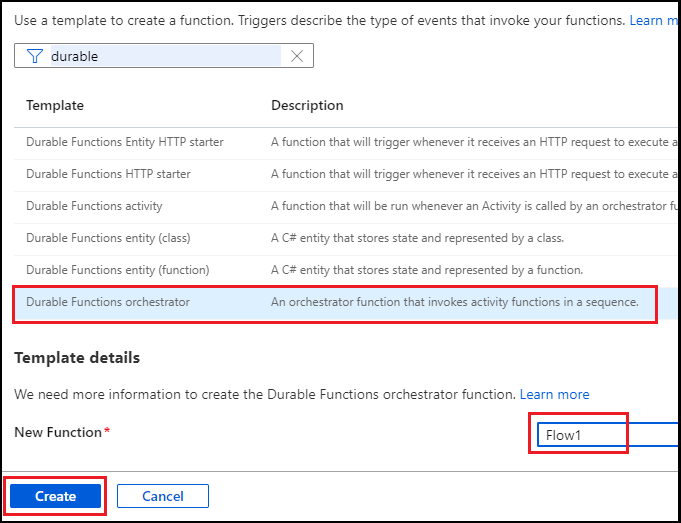Clear the durable filter text with X
This screenshot has width=681, height=523.
pyautogui.click(x=297, y=56)
